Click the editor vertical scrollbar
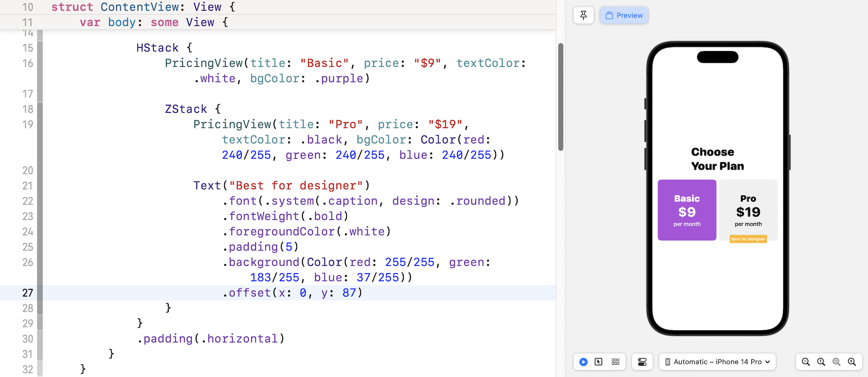The height and width of the screenshot is (377, 868). (x=561, y=97)
